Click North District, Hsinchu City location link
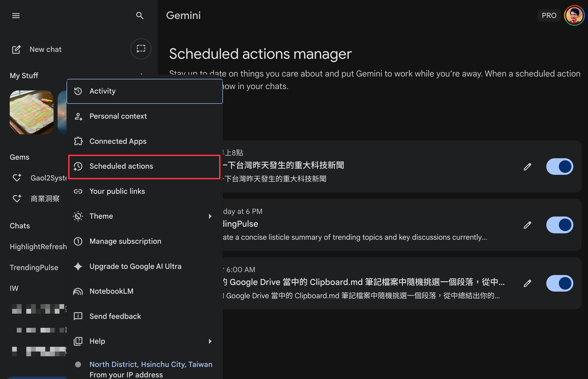This screenshot has width=588, height=379. (x=151, y=364)
